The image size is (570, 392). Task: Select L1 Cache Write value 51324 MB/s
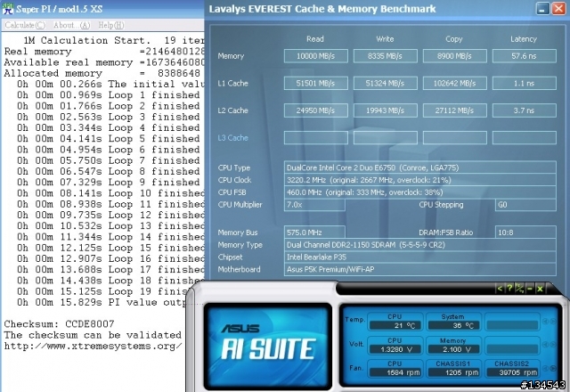click(x=385, y=83)
